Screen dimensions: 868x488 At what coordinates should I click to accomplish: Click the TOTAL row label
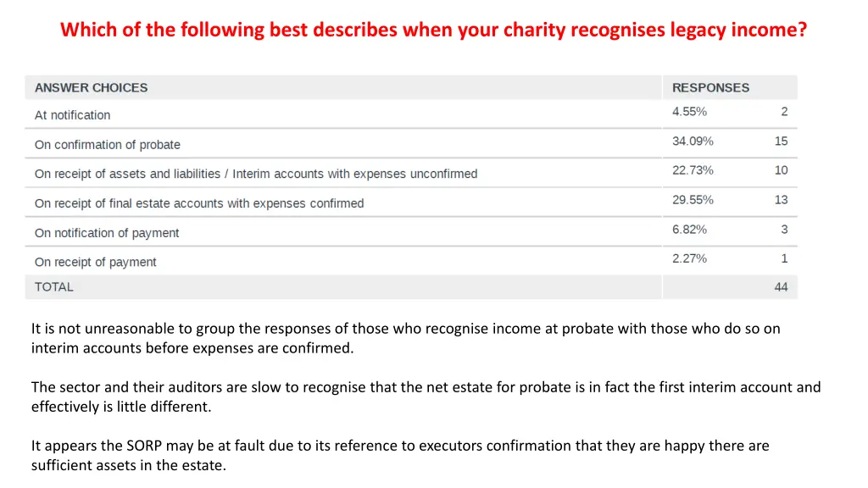pos(53,286)
